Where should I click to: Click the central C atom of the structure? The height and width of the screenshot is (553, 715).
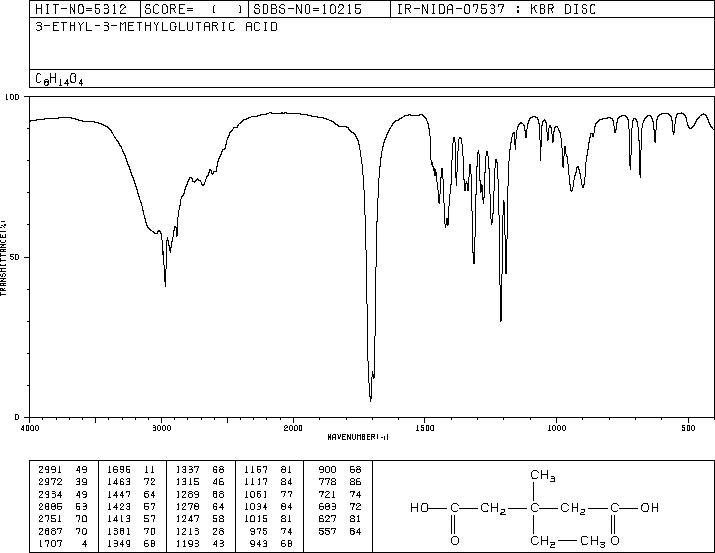[534, 507]
